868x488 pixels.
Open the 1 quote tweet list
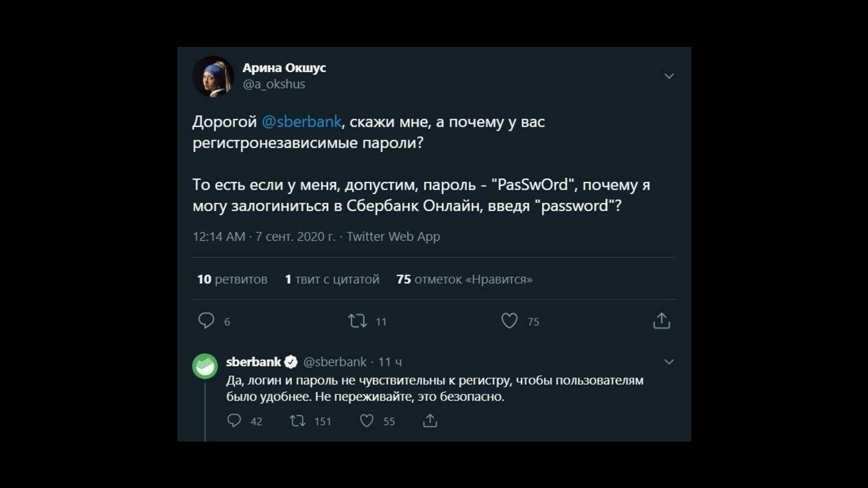pyautogui.click(x=332, y=279)
